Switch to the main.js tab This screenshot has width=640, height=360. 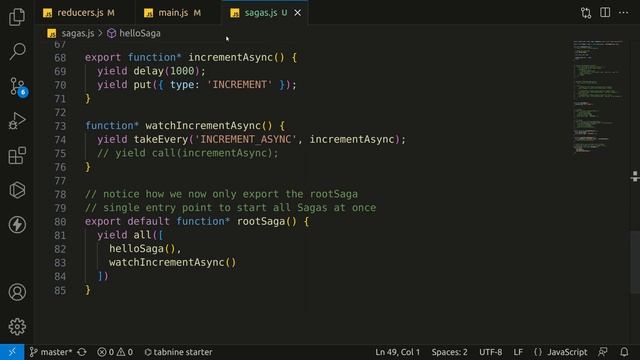(x=178, y=13)
